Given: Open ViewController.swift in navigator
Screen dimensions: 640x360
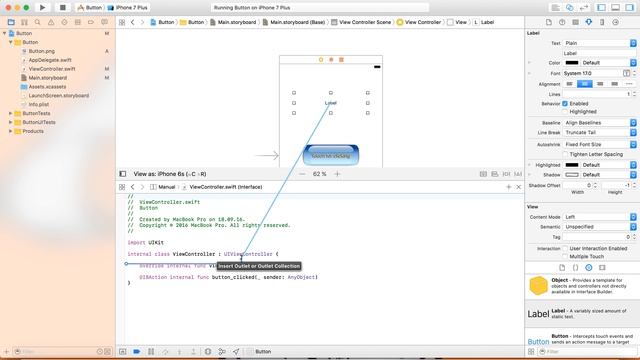Looking at the screenshot, I should tap(52, 69).
